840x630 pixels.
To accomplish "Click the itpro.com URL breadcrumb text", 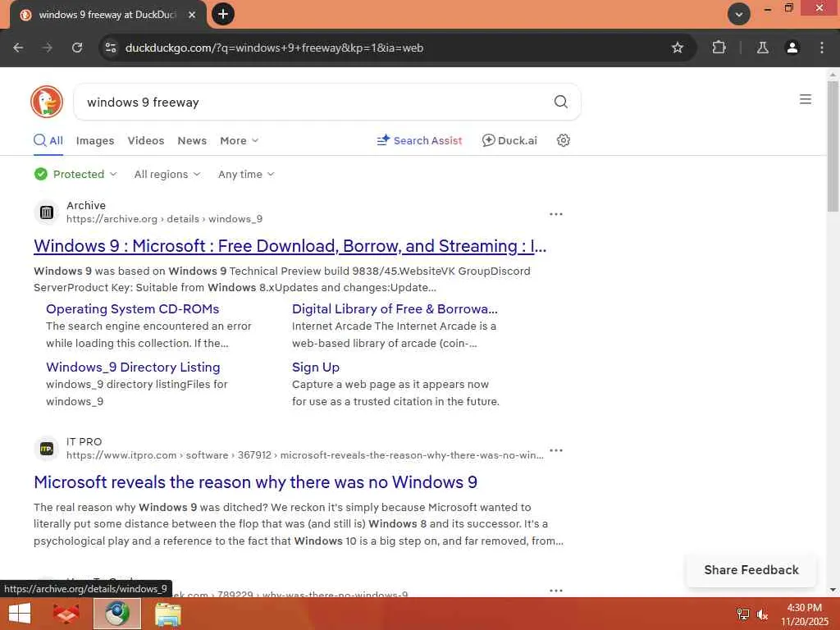I will pyautogui.click(x=305, y=454).
